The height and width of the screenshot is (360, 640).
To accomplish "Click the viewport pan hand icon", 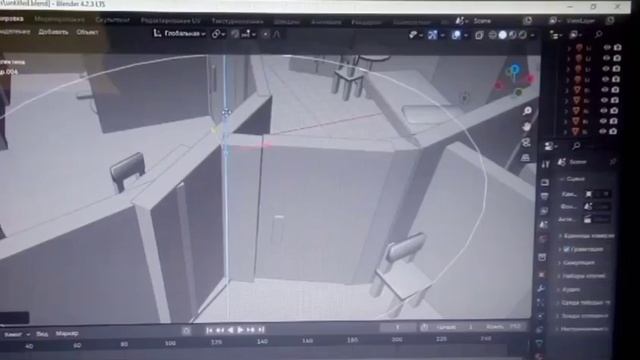I will pos(527,127).
